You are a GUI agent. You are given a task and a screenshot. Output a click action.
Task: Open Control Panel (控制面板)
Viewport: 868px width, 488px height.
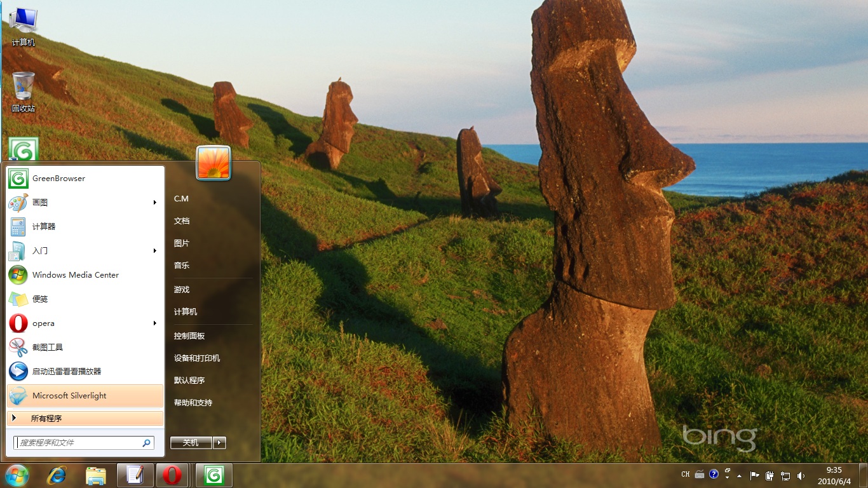tap(189, 336)
